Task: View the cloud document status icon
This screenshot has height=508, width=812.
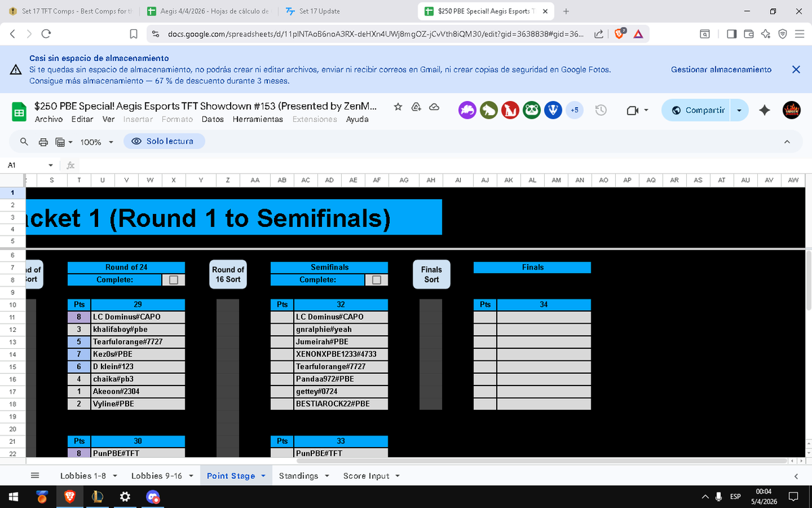Action: tap(434, 106)
